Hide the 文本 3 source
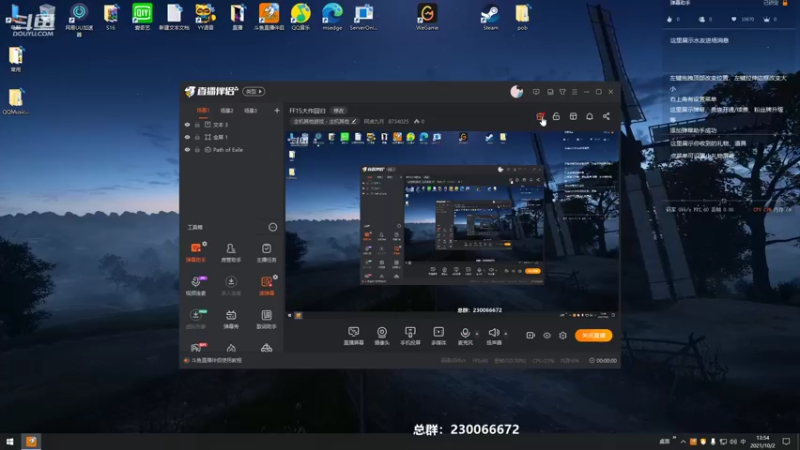Viewport: 800px width, 450px height. (187, 124)
